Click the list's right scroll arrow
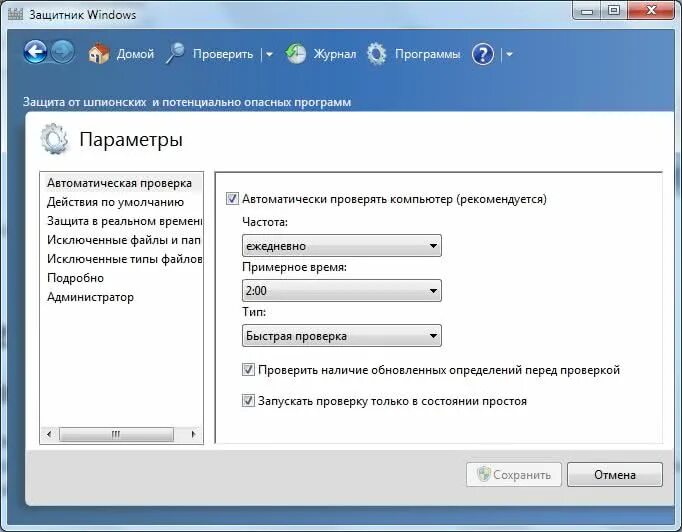Screen dimensions: 682x532 193,434
